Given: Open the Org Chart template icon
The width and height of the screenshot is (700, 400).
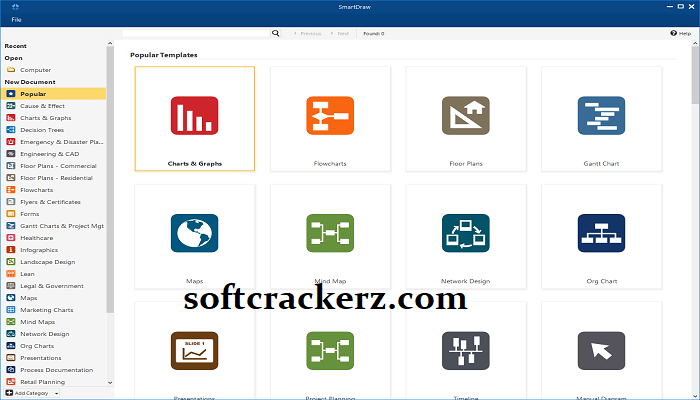Looking at the screenshot, I should (x=601, y=233).
